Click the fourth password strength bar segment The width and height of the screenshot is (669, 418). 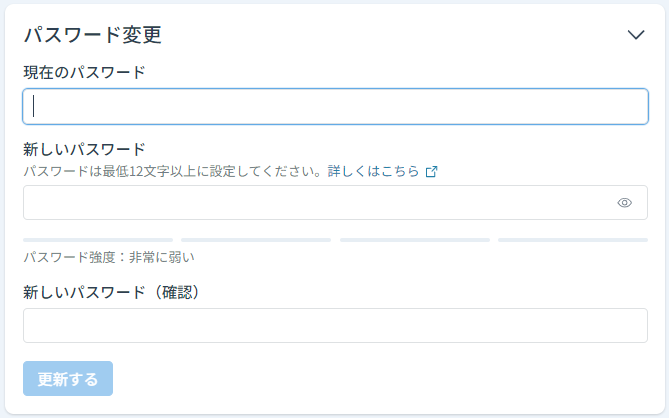coord(573,240)
